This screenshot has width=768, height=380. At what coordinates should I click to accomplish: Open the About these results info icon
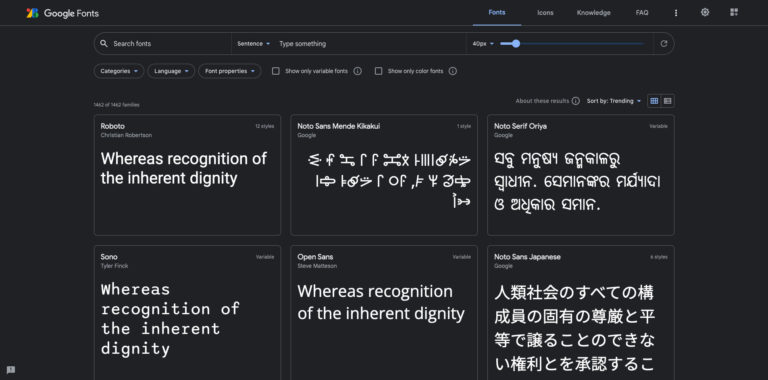[x=576, y=101]
